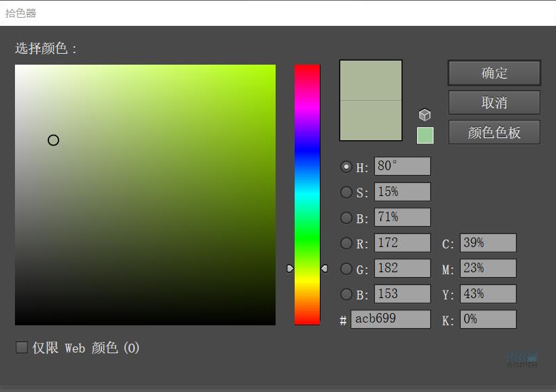
Task: Select the brightness B radio button
Action: (x=346, y=218)
